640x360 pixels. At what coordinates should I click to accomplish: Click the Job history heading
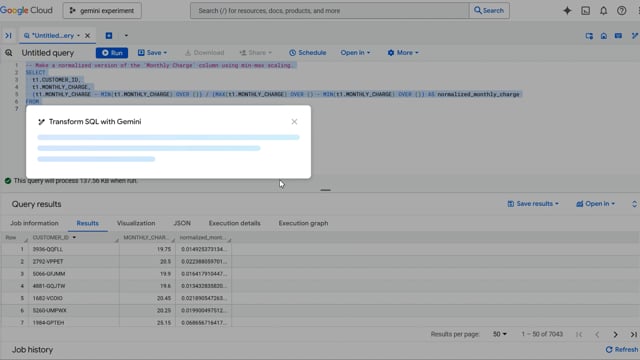(32, 350)
